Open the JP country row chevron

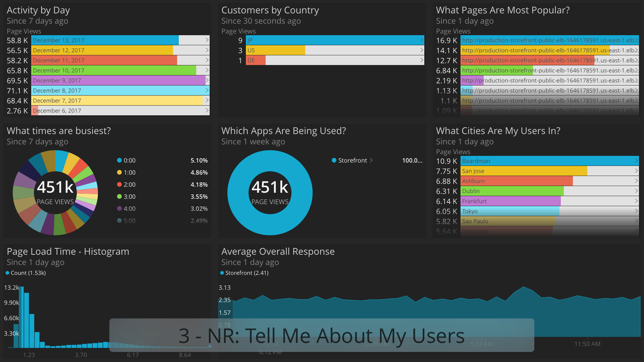[x=422, y=40]
